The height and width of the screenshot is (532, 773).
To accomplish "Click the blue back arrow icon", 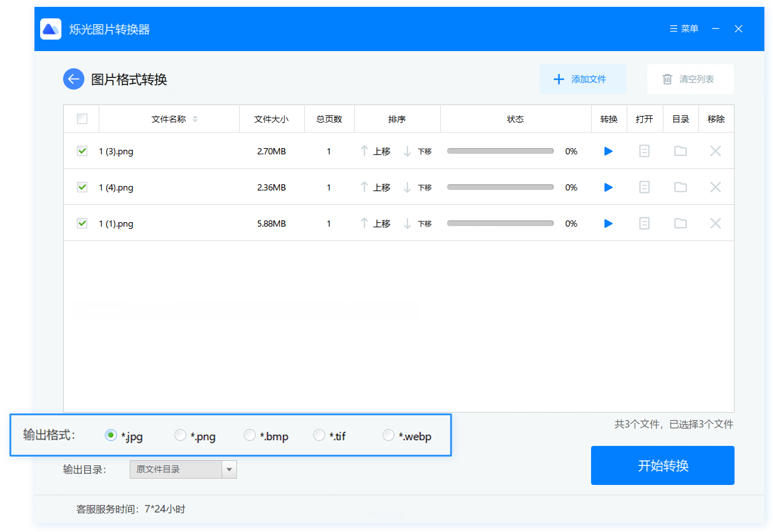I will coord(73,79).
